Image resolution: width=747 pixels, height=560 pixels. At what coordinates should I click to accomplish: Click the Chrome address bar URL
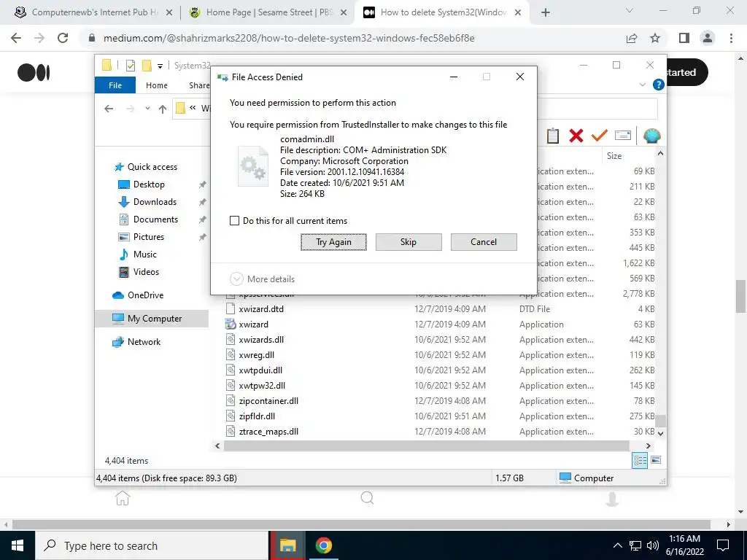pyautogui.click(x=289, y=38)
